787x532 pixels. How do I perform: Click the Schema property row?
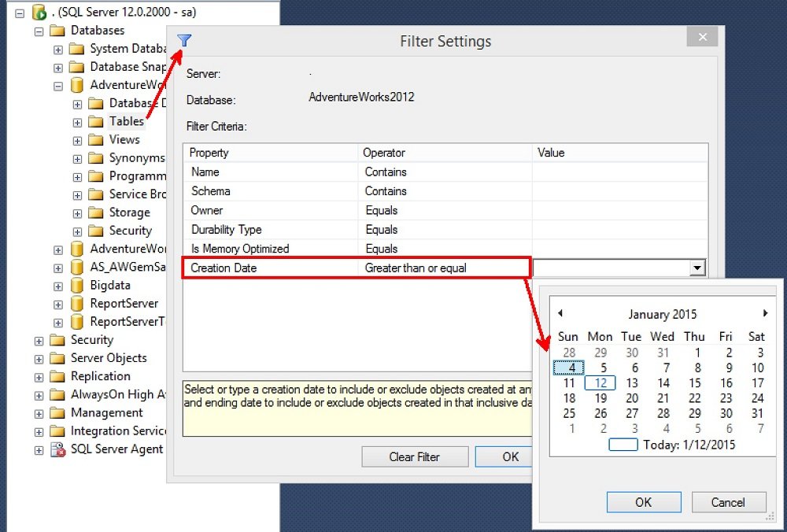[x=445, y=191]
